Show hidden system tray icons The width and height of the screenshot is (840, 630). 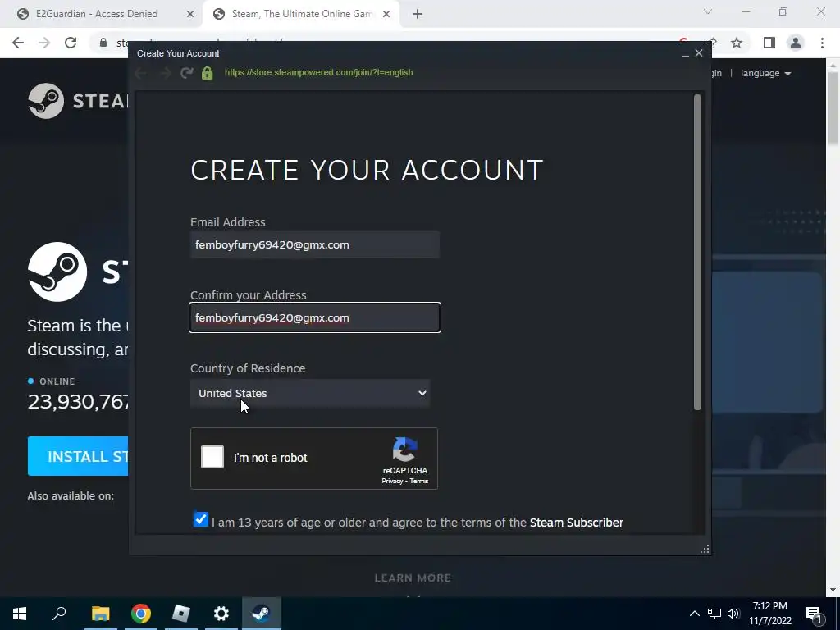(694, 614)
